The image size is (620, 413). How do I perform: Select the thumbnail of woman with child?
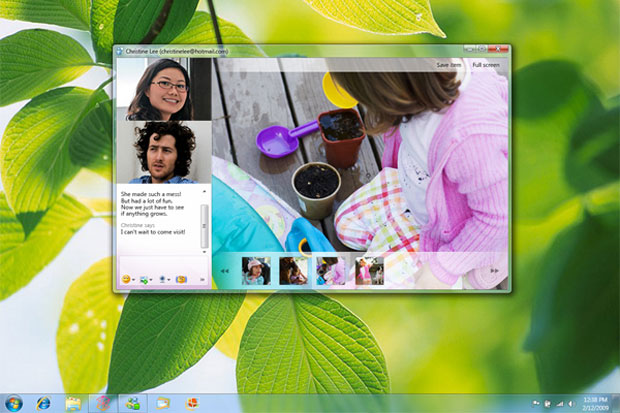[x=293, y=271]
